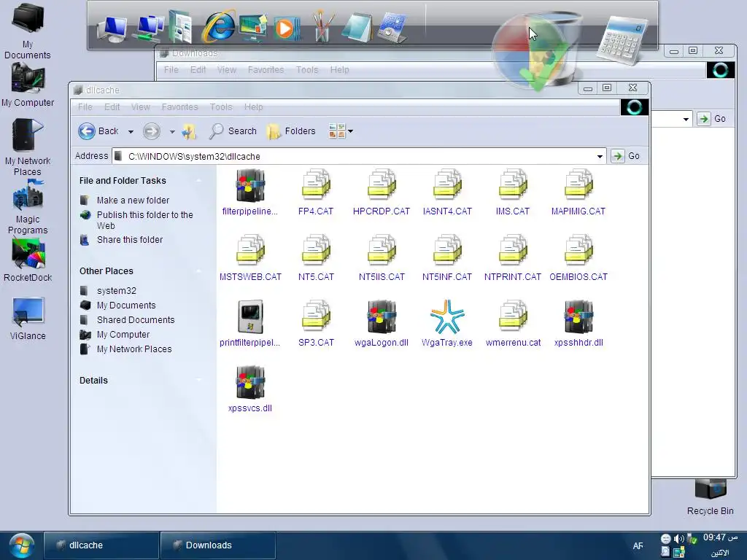Open the notepad icon in the dock
The image size is (747, 560).
pyautogui.click(x=356, y=28)
